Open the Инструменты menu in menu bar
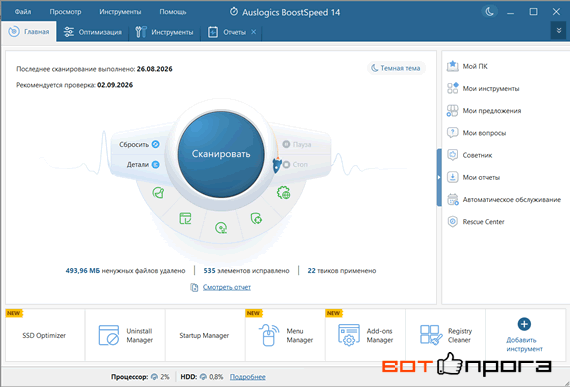The width and height of the screenshot is (570, 387). pyautogui.click(x=120, y=12)
